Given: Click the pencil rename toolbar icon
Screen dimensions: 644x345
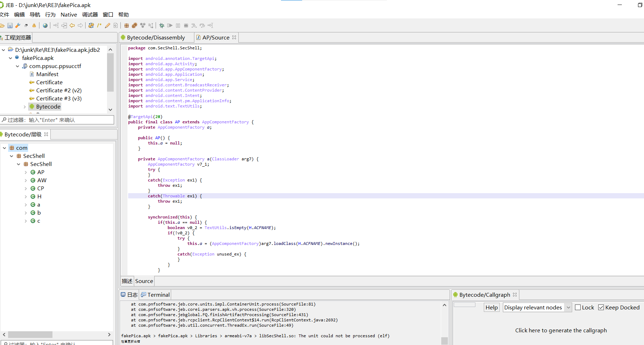Looking at the screenshot, I should coord(107,25).
